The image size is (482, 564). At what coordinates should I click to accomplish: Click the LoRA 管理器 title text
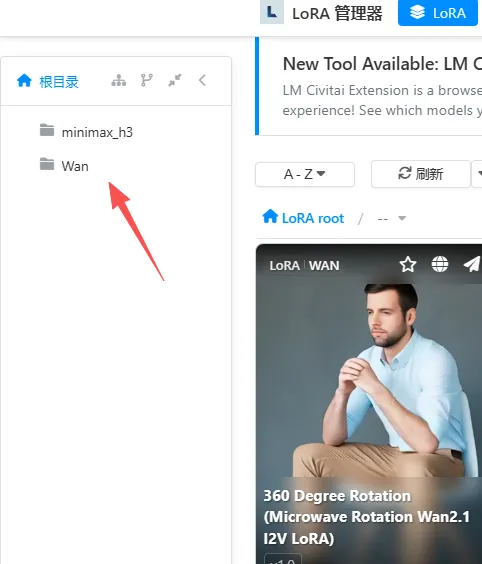point(337,14)
